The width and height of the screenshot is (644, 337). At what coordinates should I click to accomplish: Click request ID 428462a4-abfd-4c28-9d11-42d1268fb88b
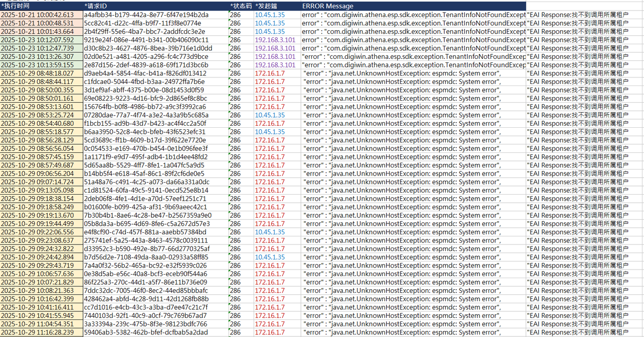tap(145, 299)
